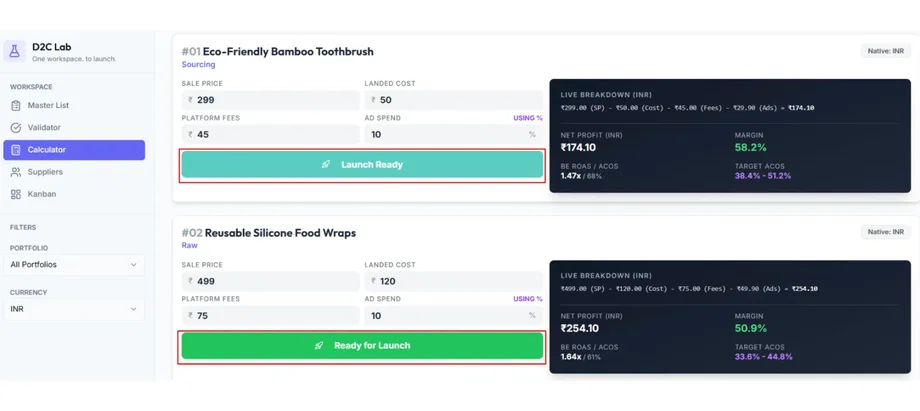Click the Kanban board icon

pos(16,194)
